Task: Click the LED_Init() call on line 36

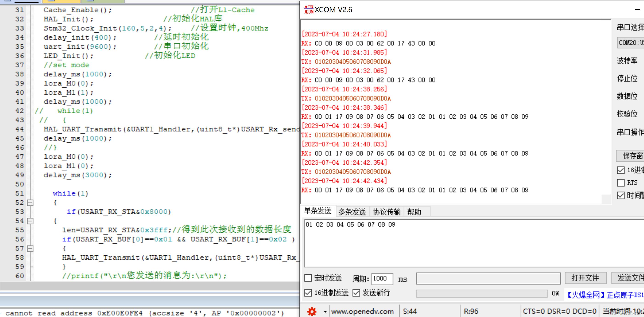Action: click(x=68, y=56)
